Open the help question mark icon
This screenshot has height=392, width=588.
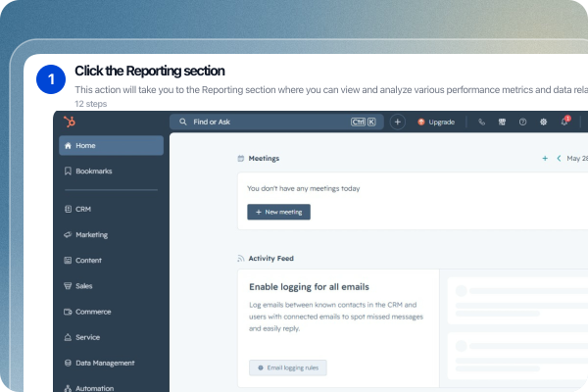click(x=522, y=122)
